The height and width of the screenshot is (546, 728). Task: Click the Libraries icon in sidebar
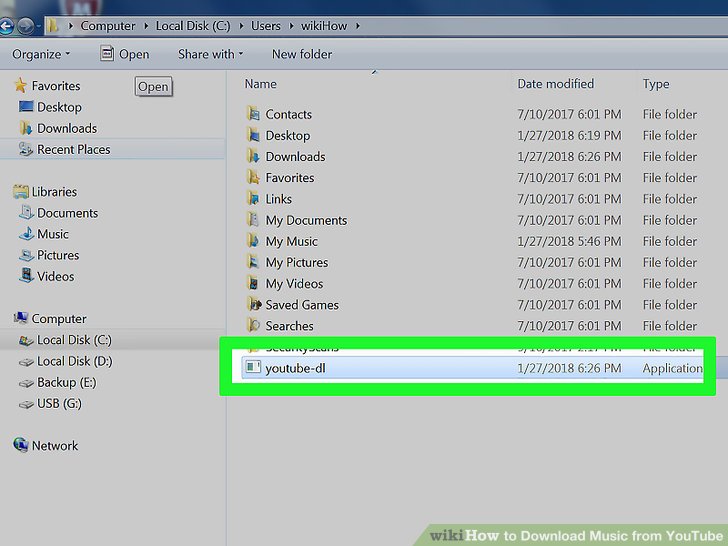pyautogui.click(x=20, y=191)
